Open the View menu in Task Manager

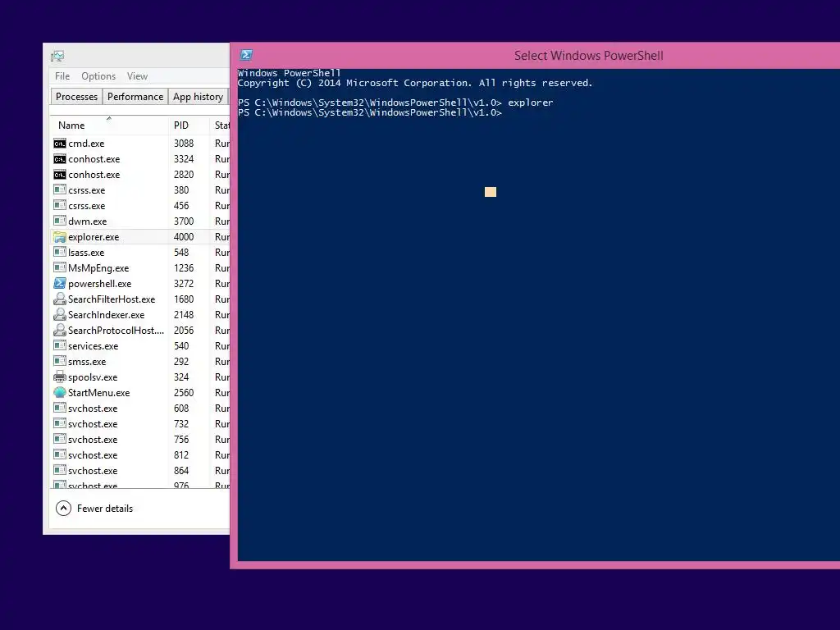[x=137, y=76]
